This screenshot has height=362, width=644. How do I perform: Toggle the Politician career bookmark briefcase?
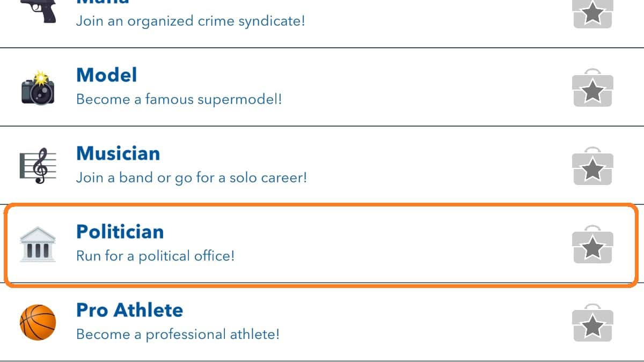click(x=592, y=245)
